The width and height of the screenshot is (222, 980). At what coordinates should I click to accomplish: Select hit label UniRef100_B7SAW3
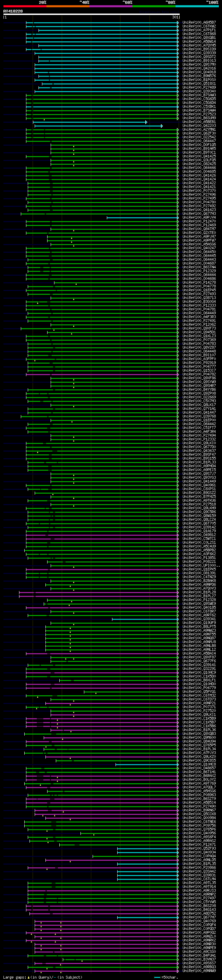(x=199, y=95)
